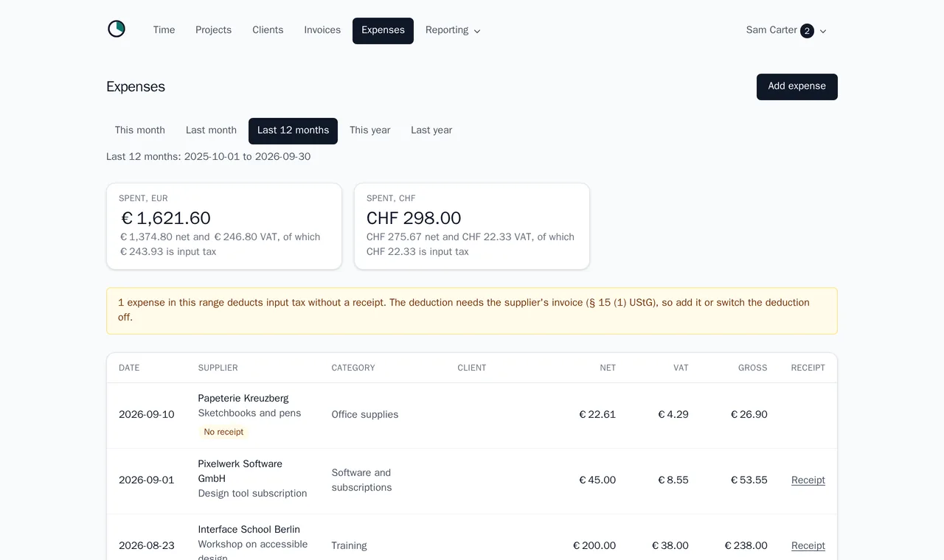Click the Add expense button
This screenshot has height=560, width=944.
coord(796,87)
